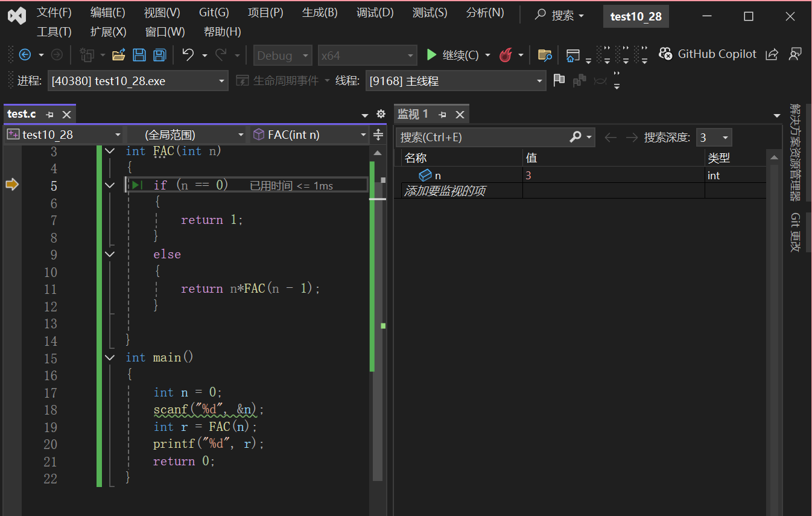Click the Save All double-disk icon
This screenshot has height=516, width=812.
point(159,56)
